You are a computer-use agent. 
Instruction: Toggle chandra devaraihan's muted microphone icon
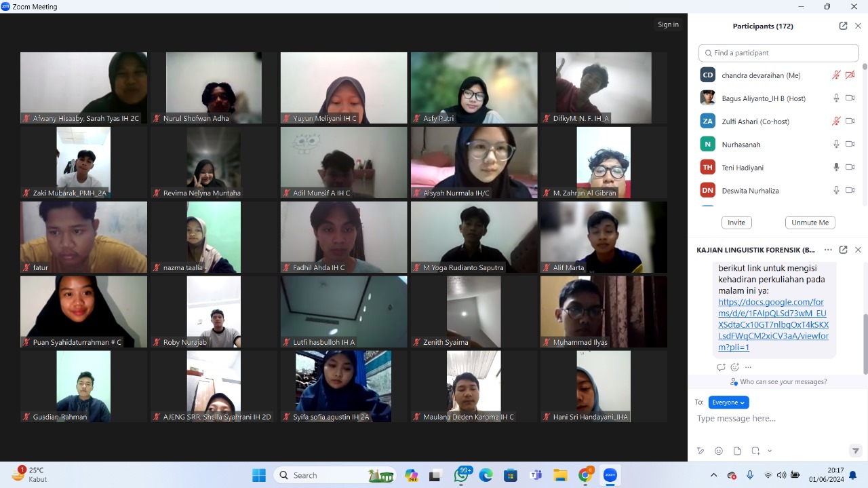836,75
